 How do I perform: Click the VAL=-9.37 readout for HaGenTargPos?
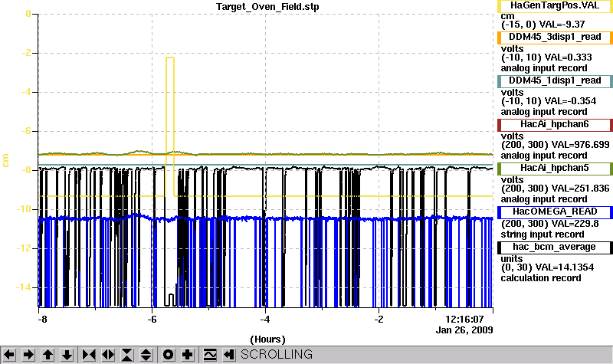(562, 25)
